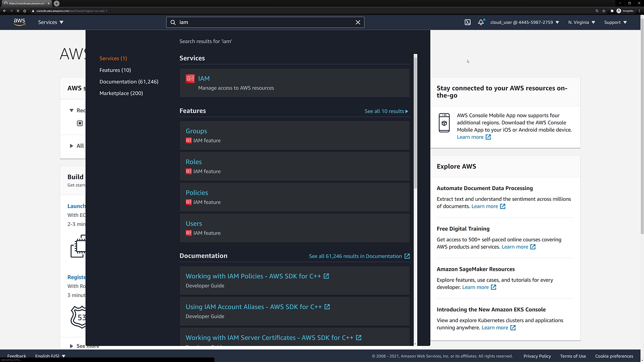Click See all 10 results link
This screenshot has height=362, width=644.
tap(386, 111)
